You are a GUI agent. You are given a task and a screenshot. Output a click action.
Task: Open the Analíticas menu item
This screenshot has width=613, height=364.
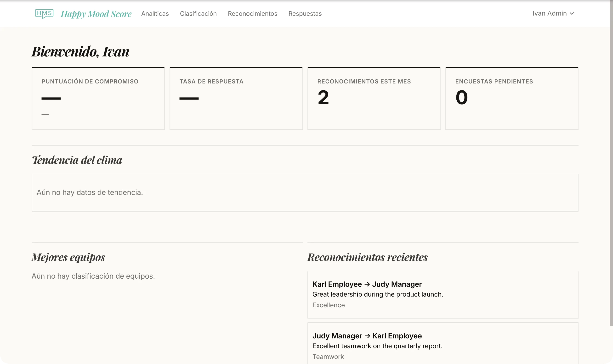[155, 14]
